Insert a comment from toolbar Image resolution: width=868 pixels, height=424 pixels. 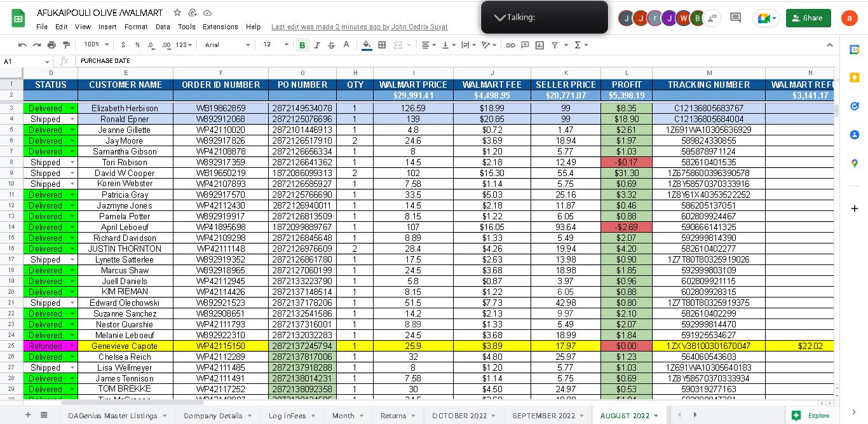[525, 45]
